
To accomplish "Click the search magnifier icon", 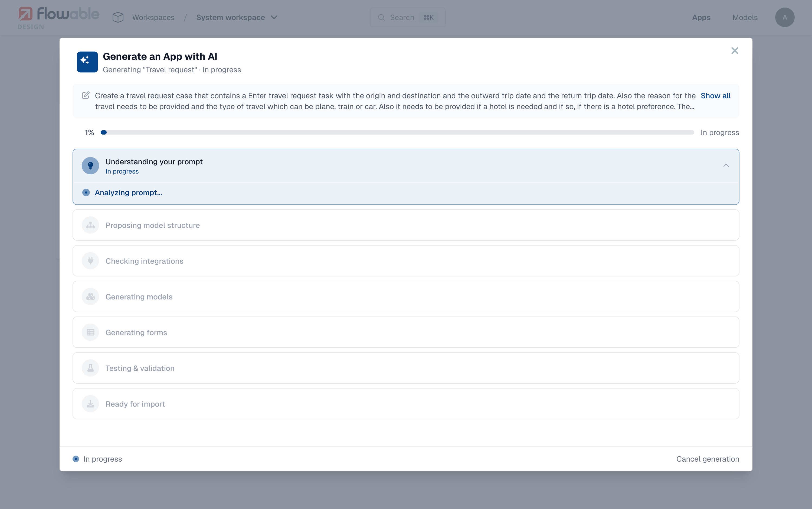I will point(381,18).
